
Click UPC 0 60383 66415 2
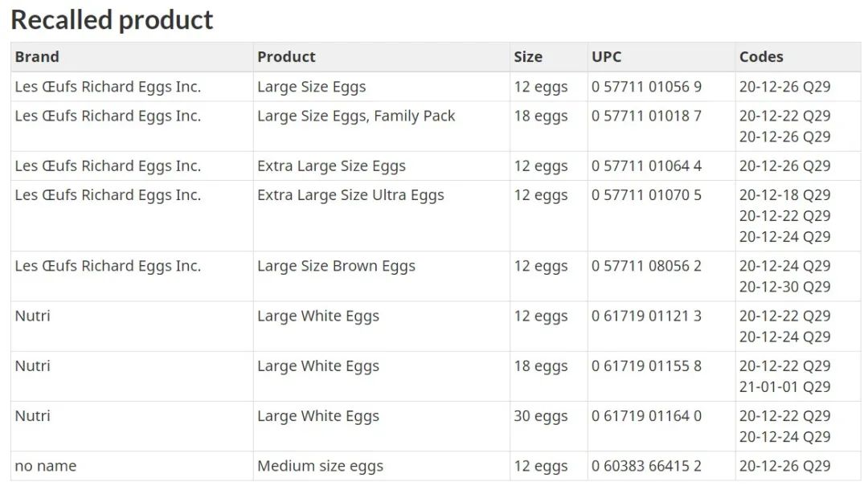pos(646,467)
